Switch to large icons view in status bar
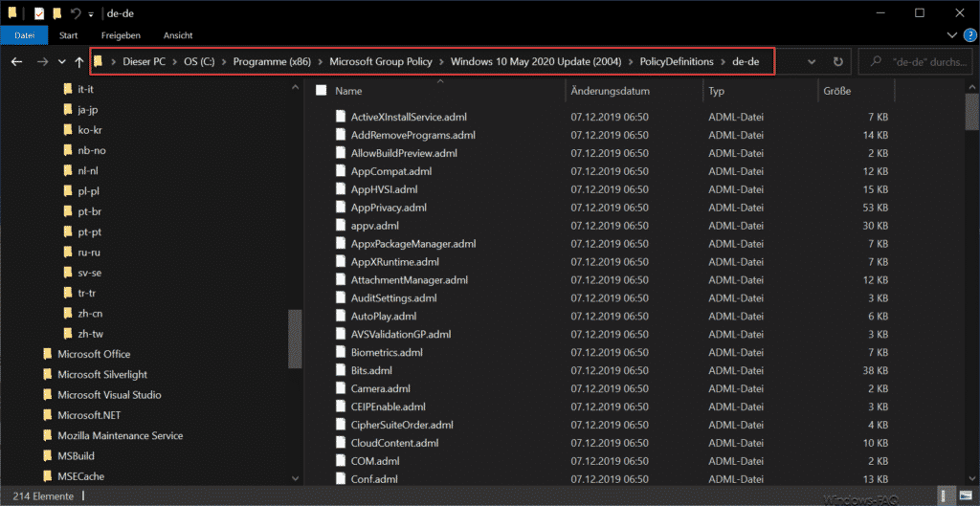 [x=965, y=496]
